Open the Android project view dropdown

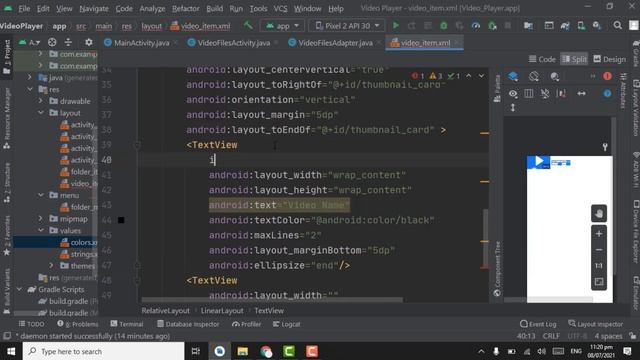(x=29, y=42)
